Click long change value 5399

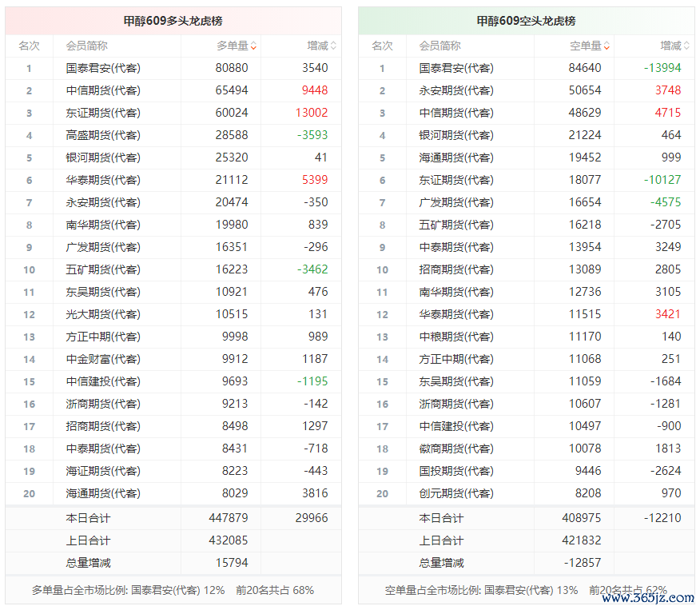[315, 180]
